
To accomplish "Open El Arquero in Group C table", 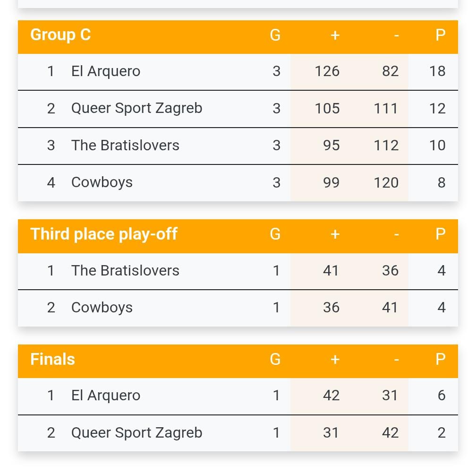I will click(x=105, y=71).
